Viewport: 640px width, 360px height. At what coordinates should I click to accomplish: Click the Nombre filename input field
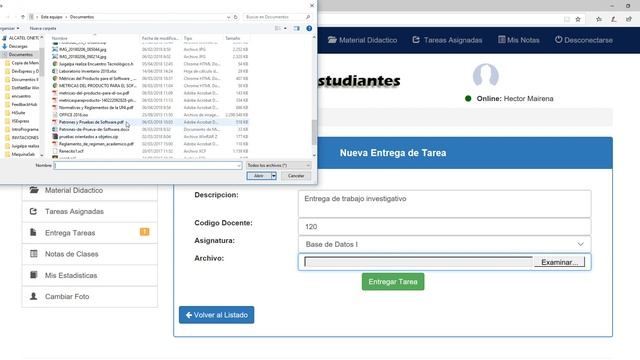tap(148, 165)
